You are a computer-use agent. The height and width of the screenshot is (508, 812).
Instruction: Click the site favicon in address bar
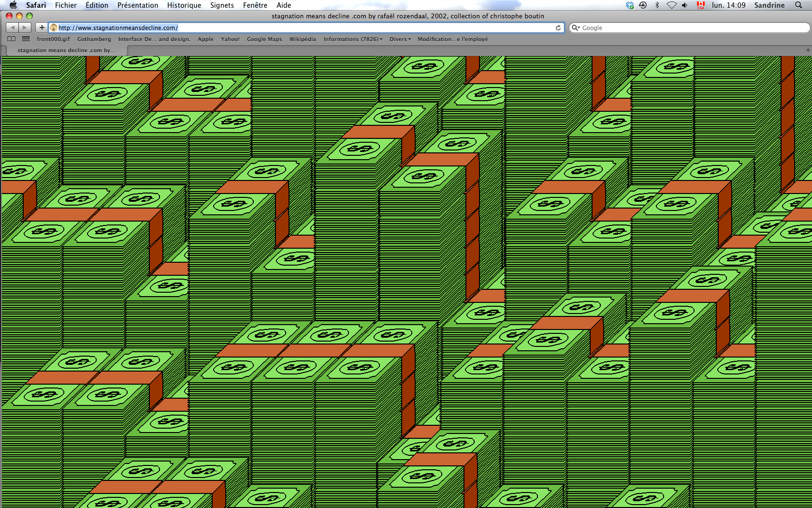click(54, 28)
